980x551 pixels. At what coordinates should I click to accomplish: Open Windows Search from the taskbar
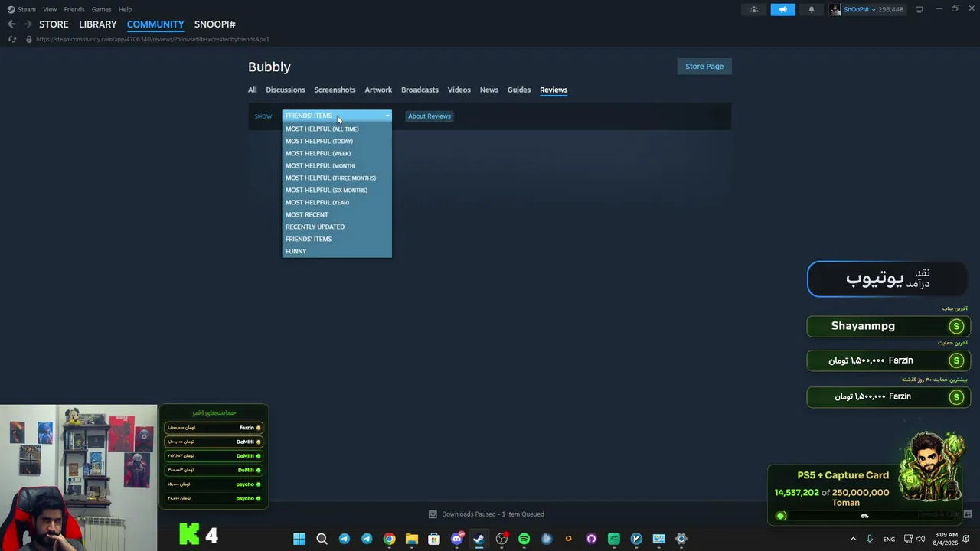point(322,539)
